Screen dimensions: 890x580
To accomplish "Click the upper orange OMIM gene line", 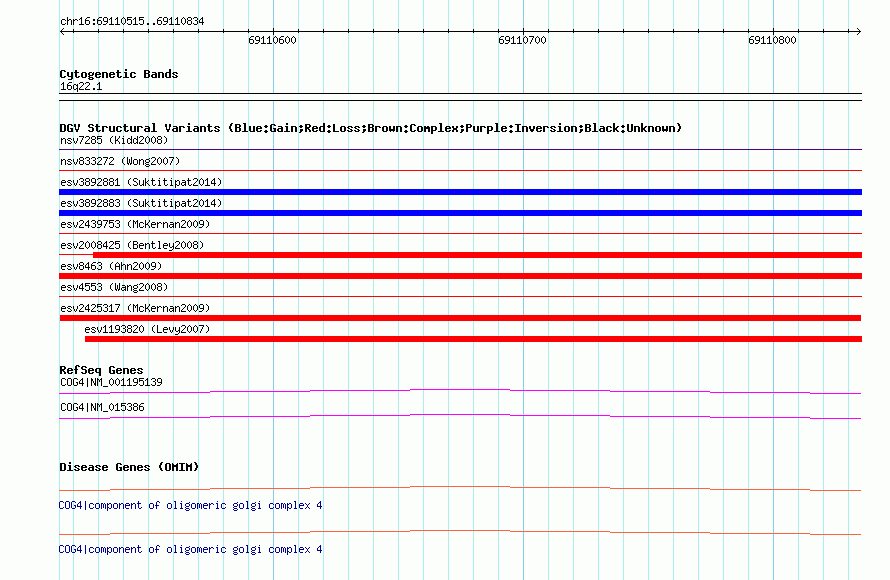I will tap(460, 488).
